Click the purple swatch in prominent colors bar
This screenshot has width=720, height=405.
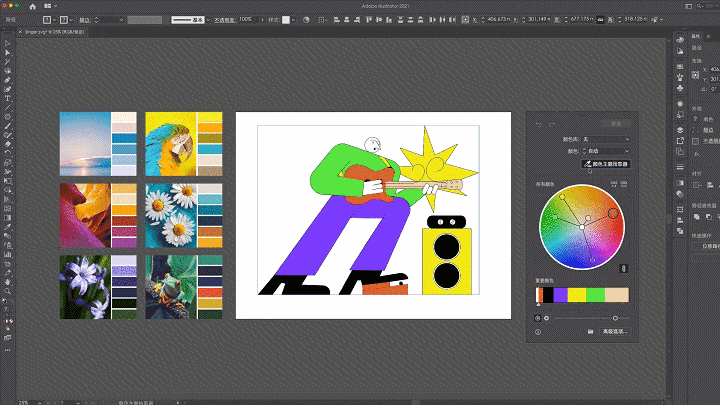pyautogui.click(x=561, y=296)
